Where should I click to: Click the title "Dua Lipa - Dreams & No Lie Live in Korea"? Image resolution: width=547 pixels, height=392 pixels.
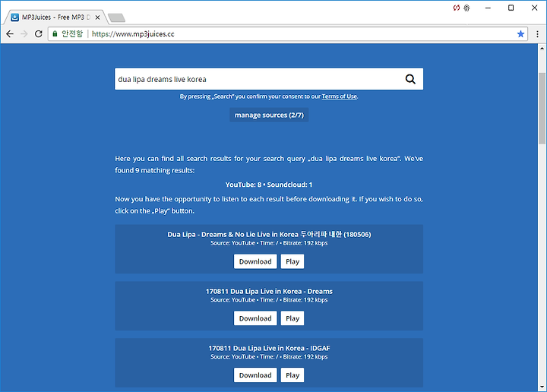coord(269,234)
